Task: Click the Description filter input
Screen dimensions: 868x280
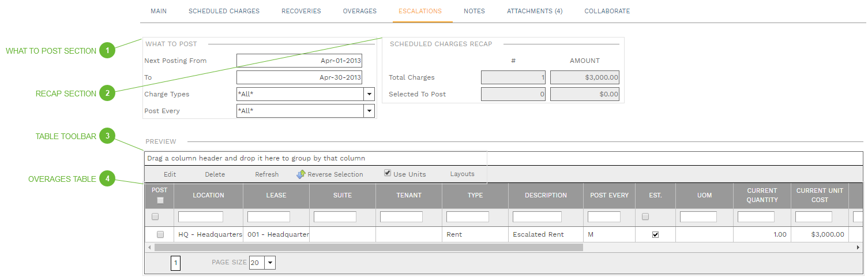Action: coord(537,217)
